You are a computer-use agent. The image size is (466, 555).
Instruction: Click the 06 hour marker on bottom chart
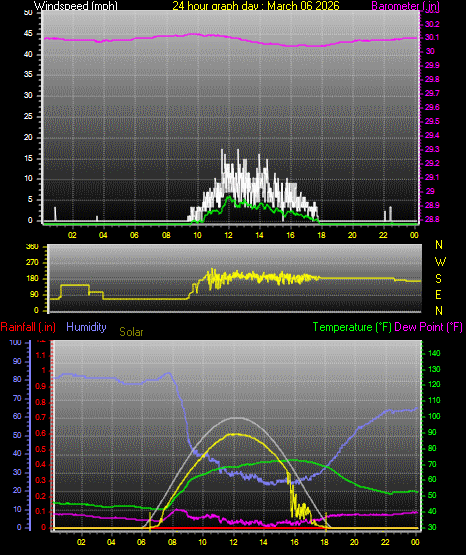pos(141,542)
